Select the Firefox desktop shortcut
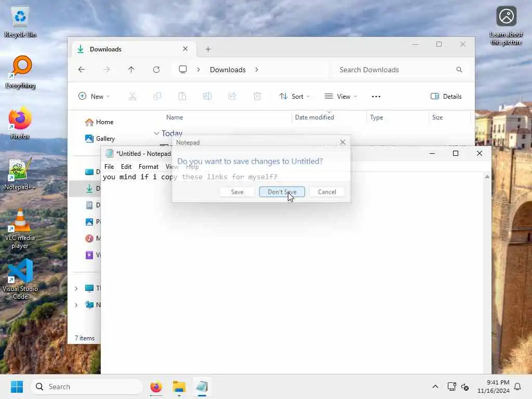 pos(20,123)
